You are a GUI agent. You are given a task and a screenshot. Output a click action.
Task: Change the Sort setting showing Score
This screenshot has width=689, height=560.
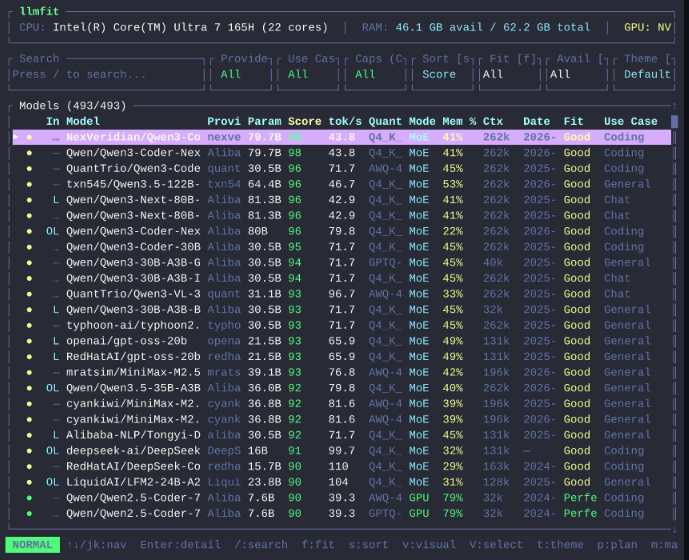tap(442, 74)
